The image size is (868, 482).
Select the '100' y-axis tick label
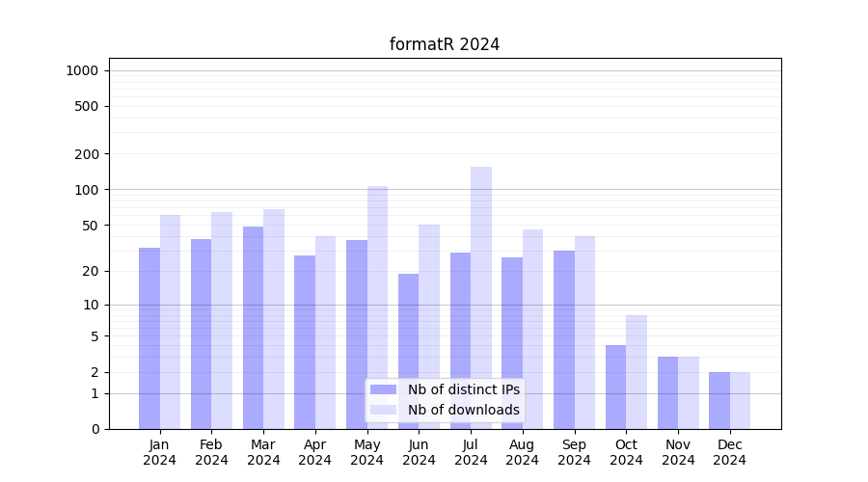87,190
